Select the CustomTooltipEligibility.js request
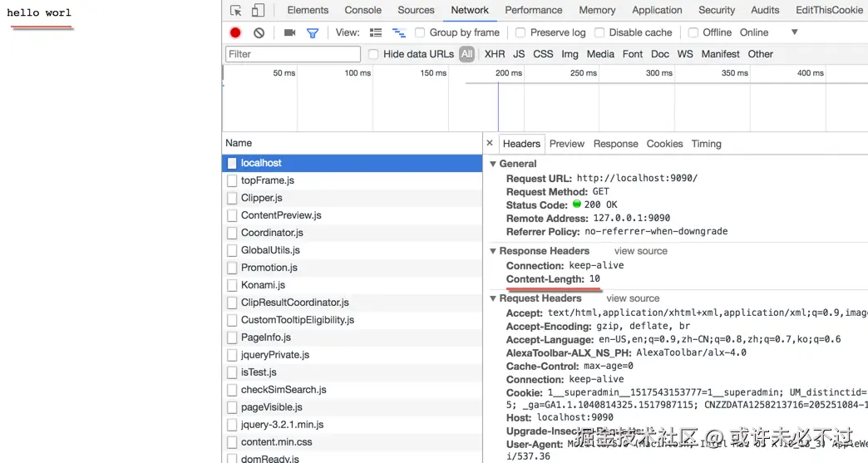 pos(352,320)
